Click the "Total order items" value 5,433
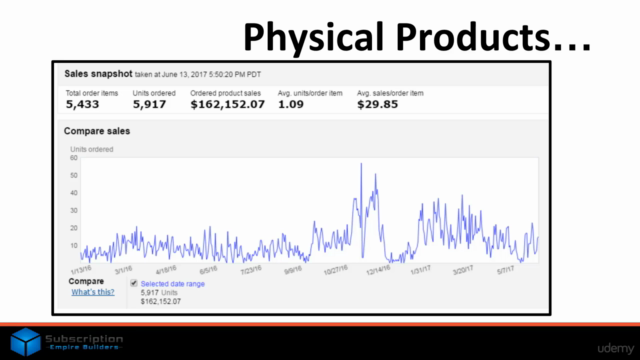Viewport: 640px width, 360px height. [x=82, y=104]
